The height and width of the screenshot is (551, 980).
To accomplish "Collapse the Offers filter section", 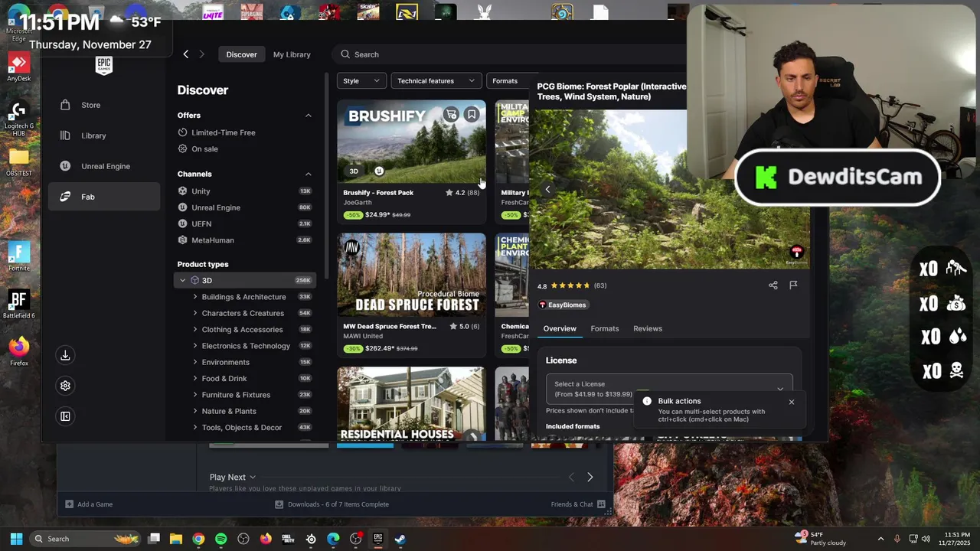I will (x=309, y=116).
